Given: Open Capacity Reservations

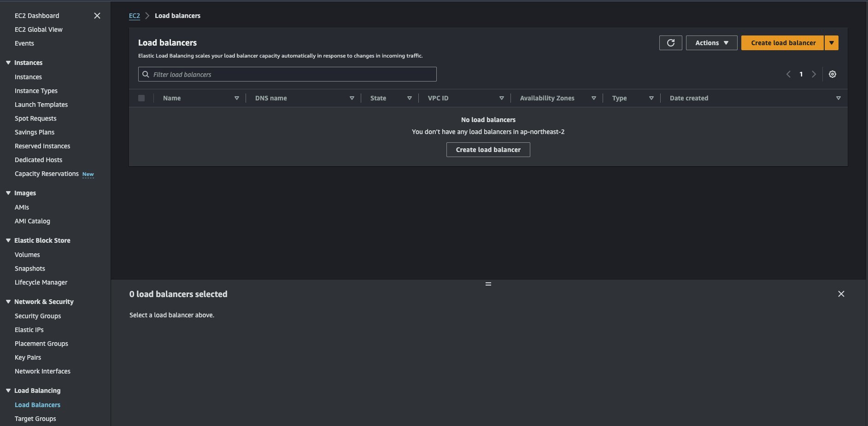Looking at the screenshot, I should pos(47,174).
